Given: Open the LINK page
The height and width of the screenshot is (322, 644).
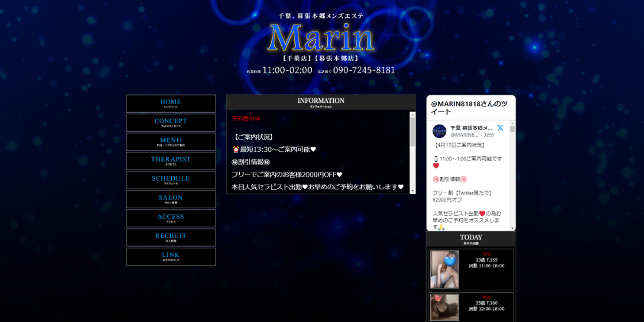Looking at the screenshot, I should click(171, 256).
